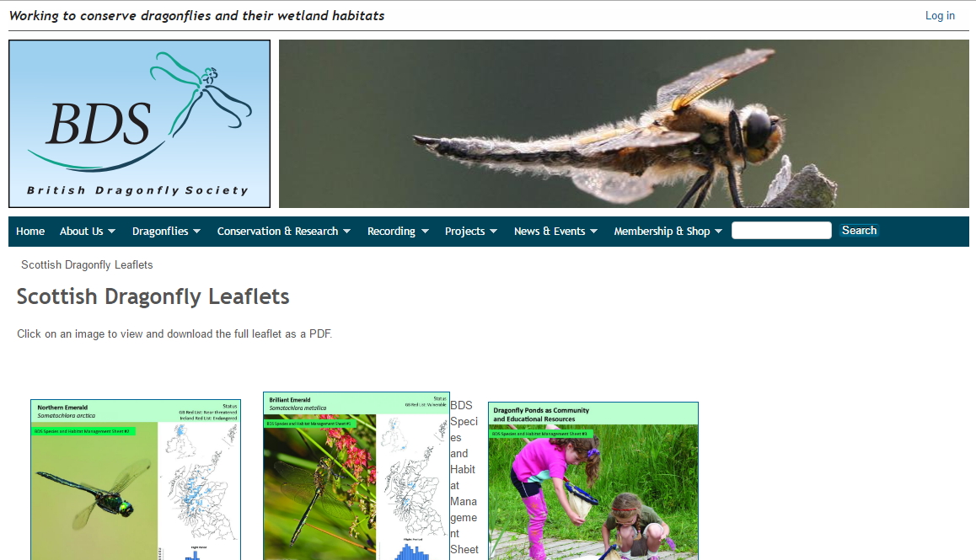Open the Dragonflies menu

[160, 231]
